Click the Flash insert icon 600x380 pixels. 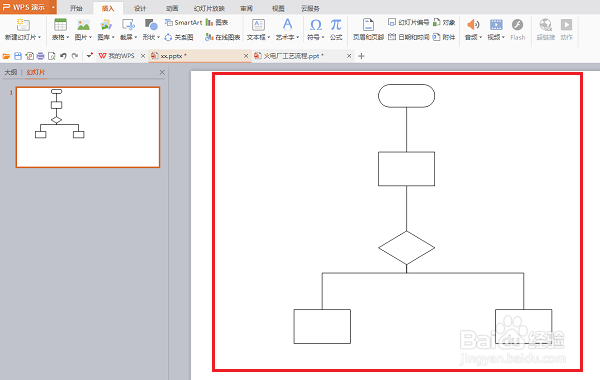point(517,25)
